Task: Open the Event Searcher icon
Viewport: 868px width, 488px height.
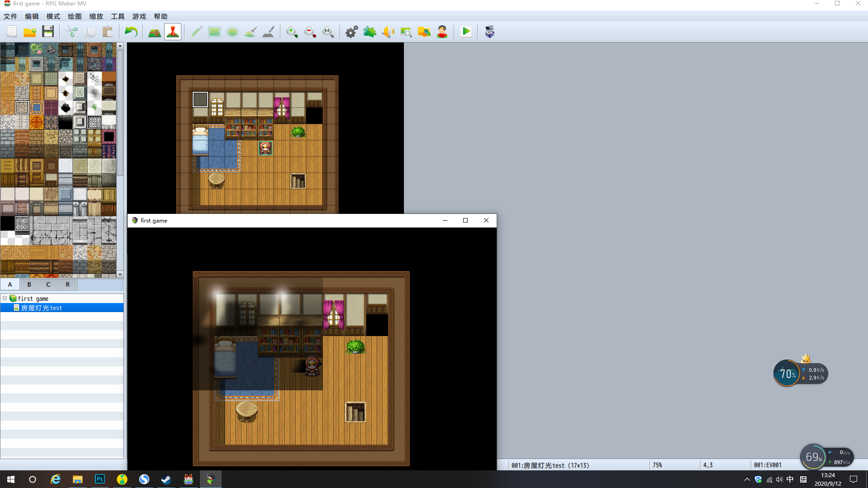Action: 406,32
